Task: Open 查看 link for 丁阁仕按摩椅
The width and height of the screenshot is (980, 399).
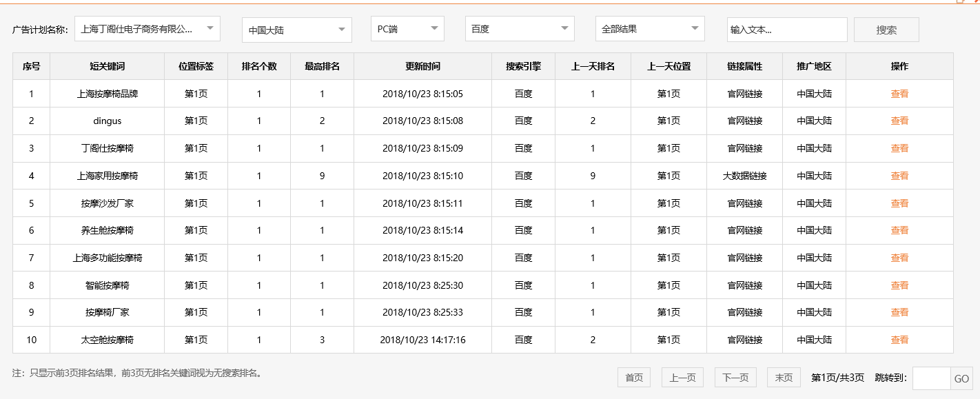Action: [x=900, y=148]
